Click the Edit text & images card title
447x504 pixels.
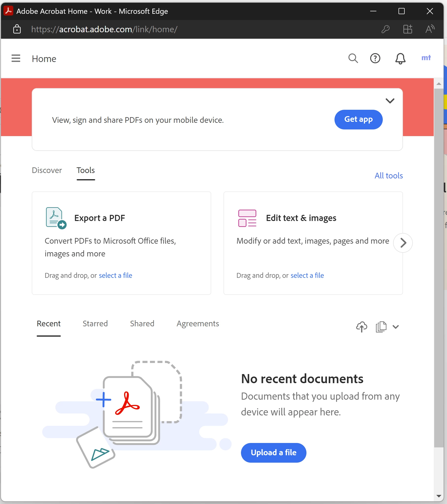coord(301,218)
